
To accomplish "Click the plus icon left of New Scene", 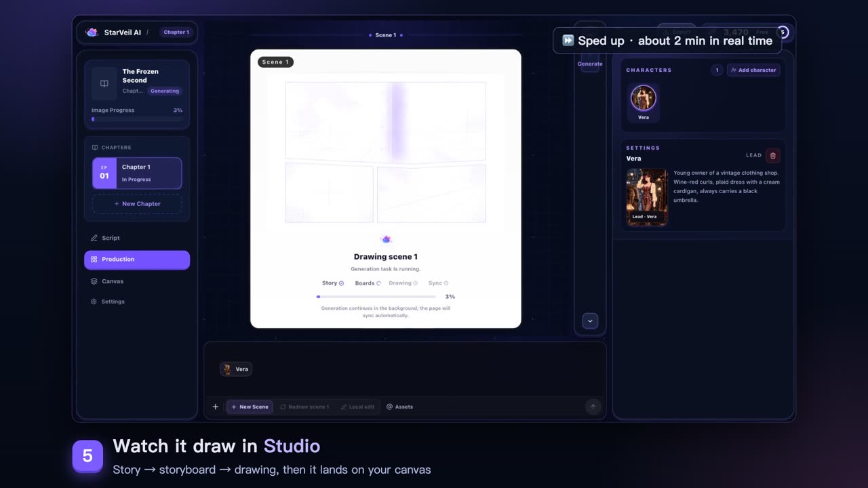I will click(x=216, y=407).
